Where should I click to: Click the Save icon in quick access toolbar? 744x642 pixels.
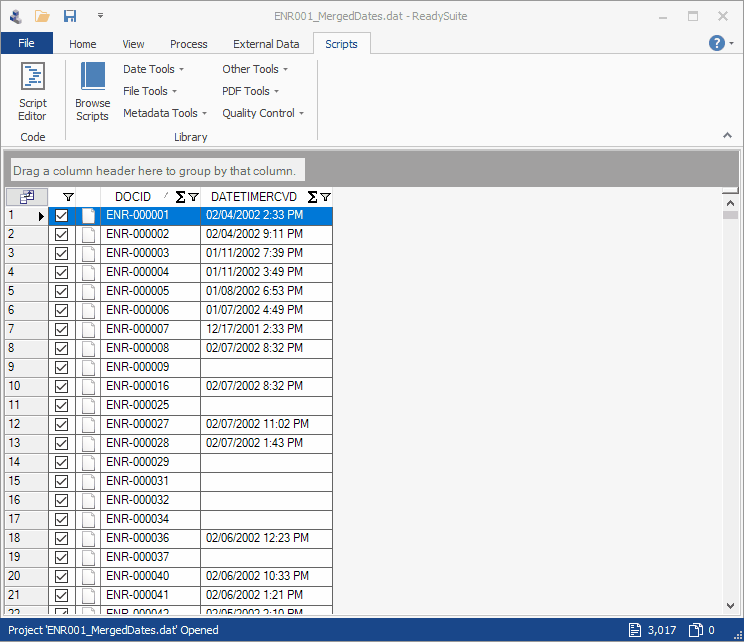[70, 16]
